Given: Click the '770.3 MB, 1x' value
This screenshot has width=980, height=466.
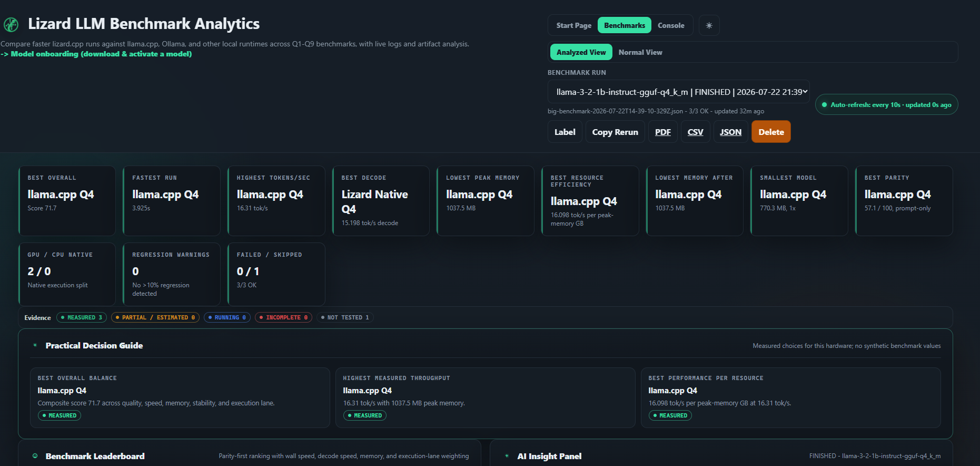Looking at the screenshot, I should click(778, 208).
